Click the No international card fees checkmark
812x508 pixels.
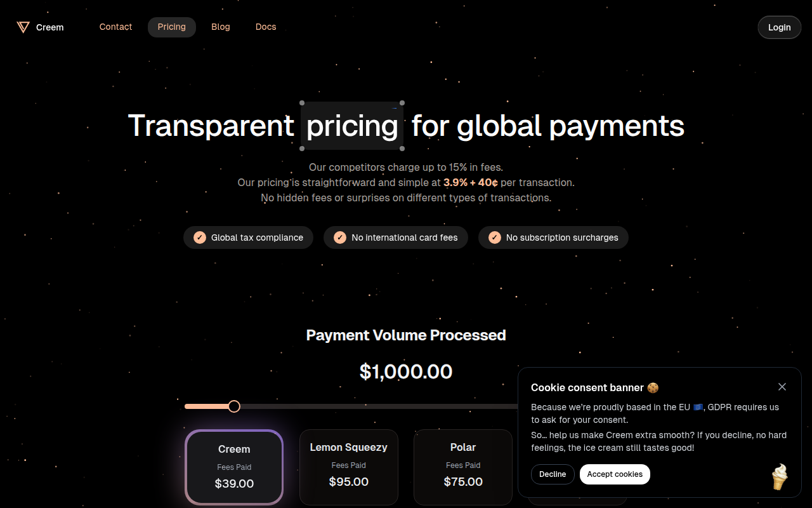coord(340,237)
